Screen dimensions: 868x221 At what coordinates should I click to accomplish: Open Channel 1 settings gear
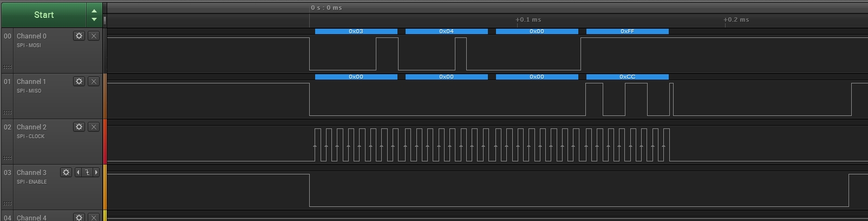(x=79, y=81)
